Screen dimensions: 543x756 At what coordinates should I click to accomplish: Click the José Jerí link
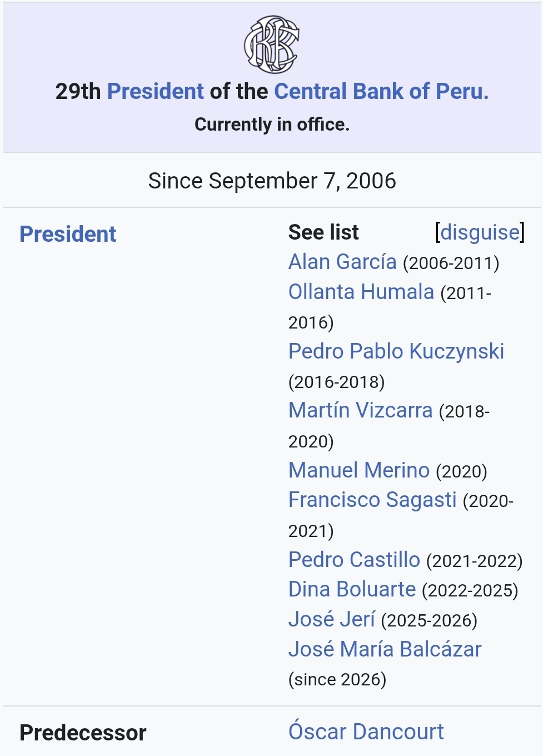(x=331, y=619)
